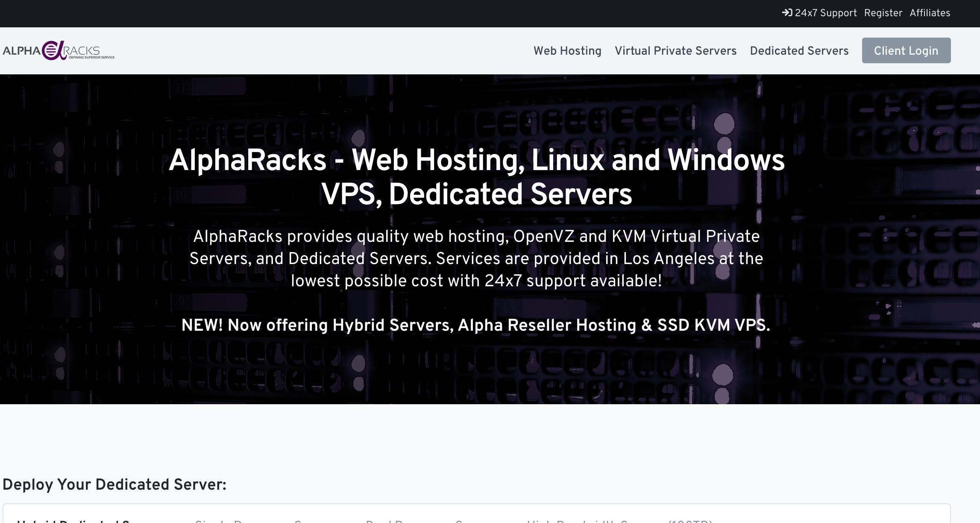Select Virtual Private Servers in the navigation

[x=675, y=50]
